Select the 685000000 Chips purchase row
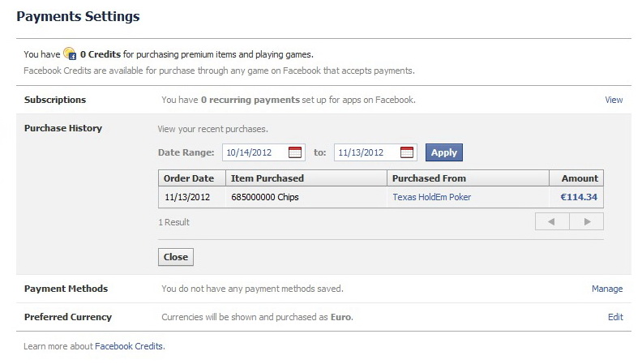This screenshot has height=364, width=642. click(x=381, y=197)
